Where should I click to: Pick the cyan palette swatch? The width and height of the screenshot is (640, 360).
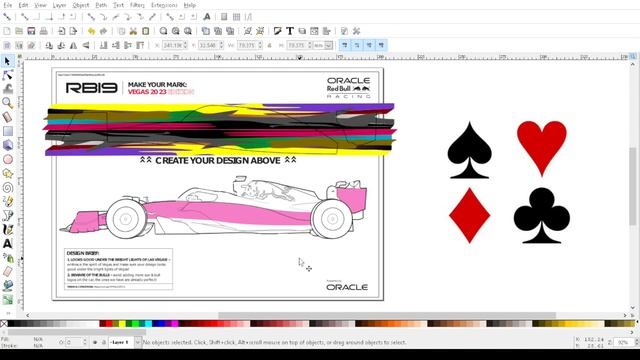149,324
